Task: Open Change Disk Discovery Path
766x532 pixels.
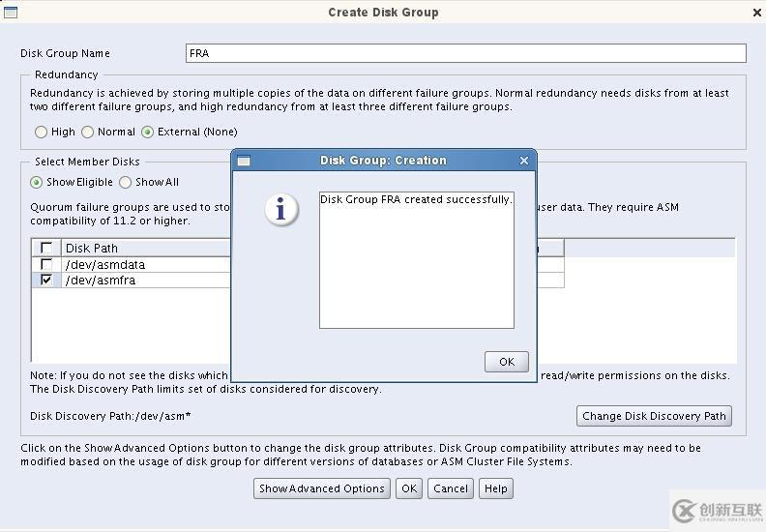Action: 654,416
